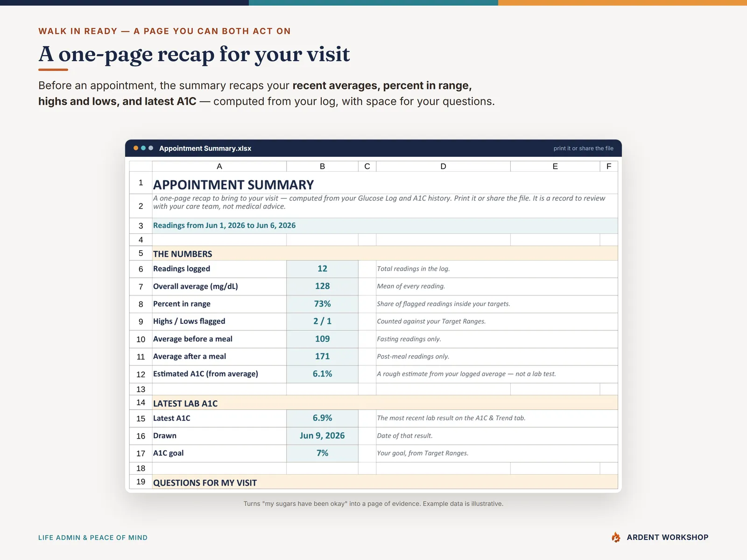The width and height of the screenshot is (747, 560).
Task: Click 'Share of flagged readings inside your targets.' note
Action: pyautogui.click(x=444, y=304)
